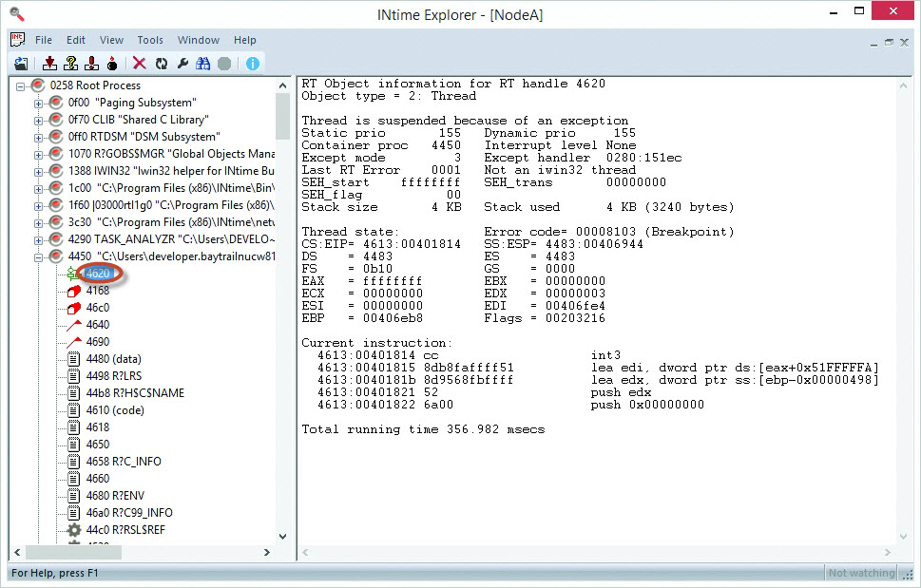Click the wrench options toolbar icon

point(182,64)
